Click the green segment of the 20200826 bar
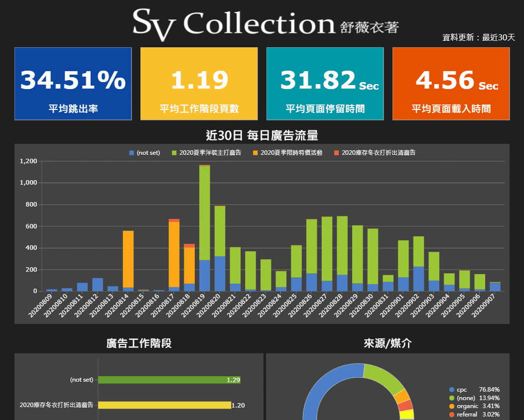Image resolution: width=524 pixels, height=420 pixels. click(311, 246)
